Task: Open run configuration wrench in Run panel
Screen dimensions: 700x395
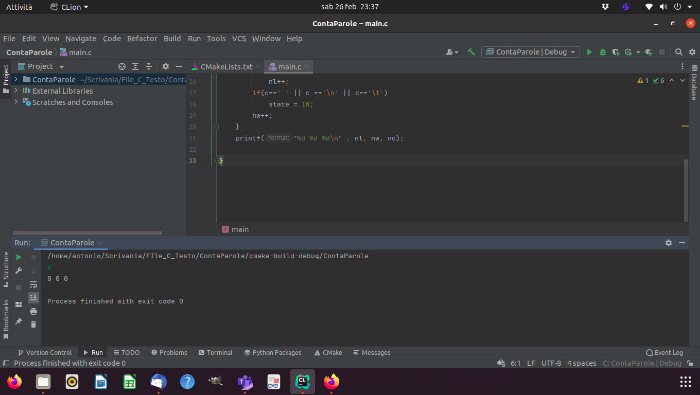Action: 19,271
